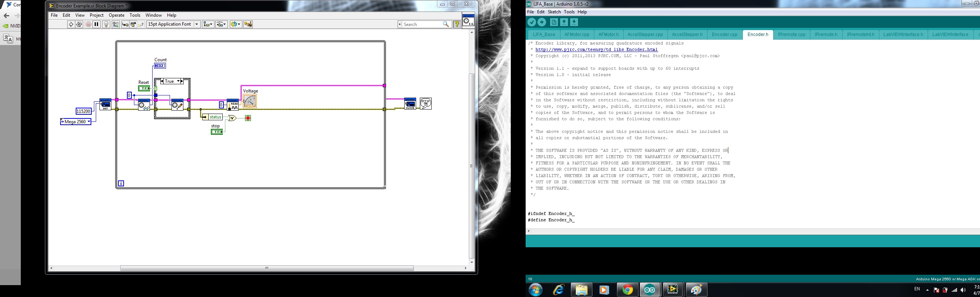Open the Reorder dropdown
The width and height of the screenshot is (980, 297).
[x=235, y=25]
